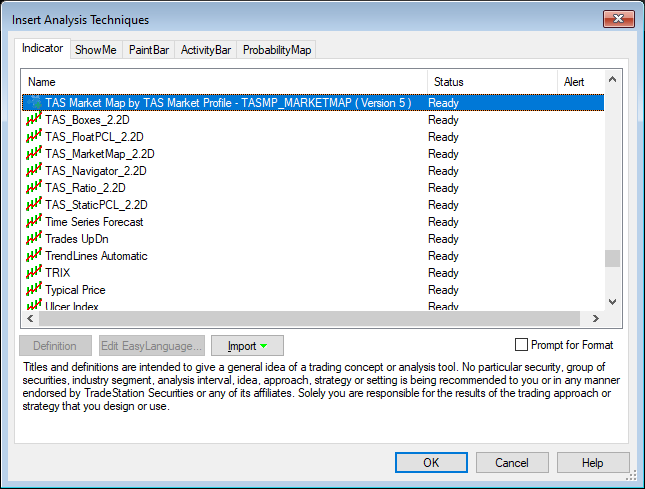
Task: Click Ready status of Trades UpDn row
Action: (443, 239)
